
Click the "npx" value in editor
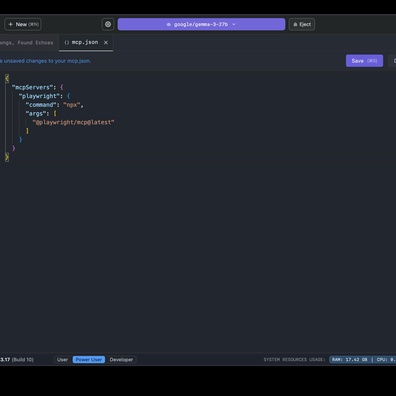[72, 105]
